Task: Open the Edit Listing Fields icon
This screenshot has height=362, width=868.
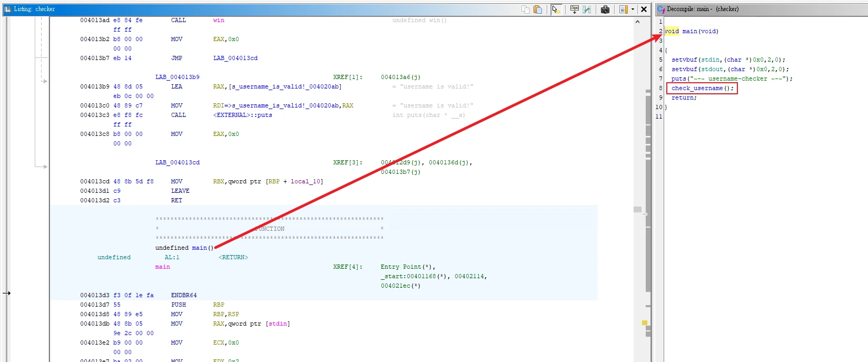Action: point(574,9)
